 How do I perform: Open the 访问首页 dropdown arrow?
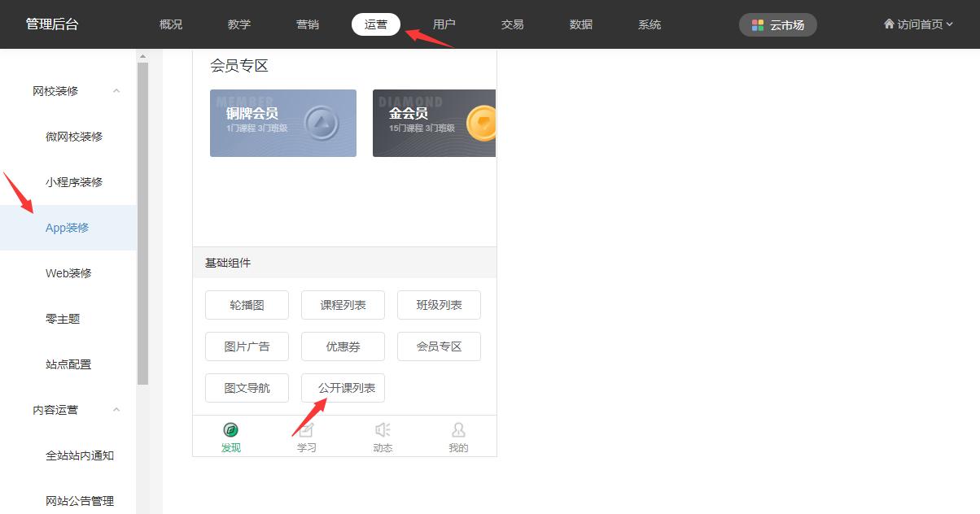[950, 24]
